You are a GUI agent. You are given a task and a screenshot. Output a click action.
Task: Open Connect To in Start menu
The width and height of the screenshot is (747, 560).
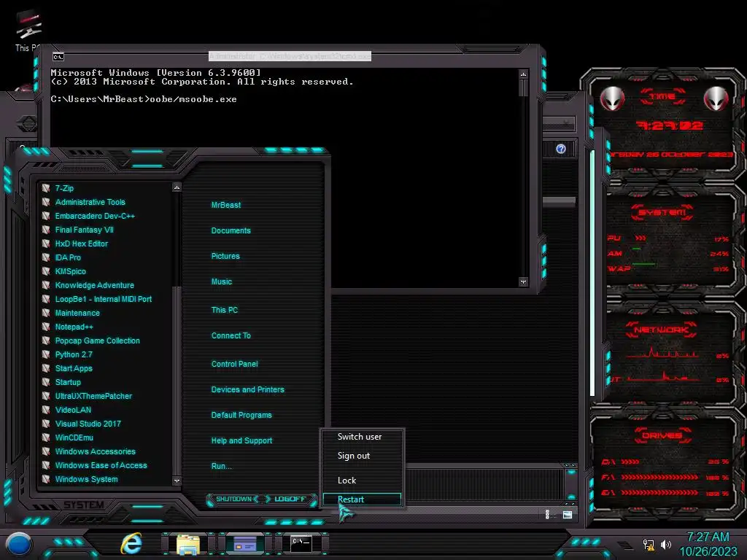pyautogui.click(x=231, y=335)
